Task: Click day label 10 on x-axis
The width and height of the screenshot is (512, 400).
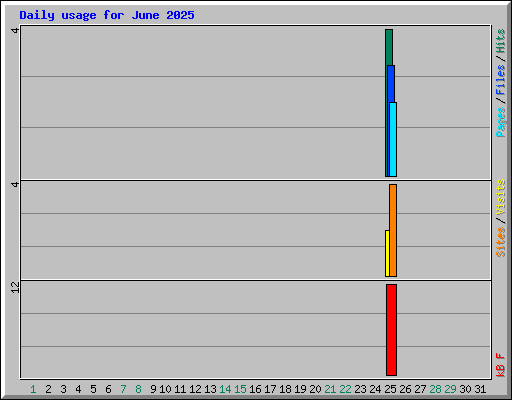Action: point(165,389)
